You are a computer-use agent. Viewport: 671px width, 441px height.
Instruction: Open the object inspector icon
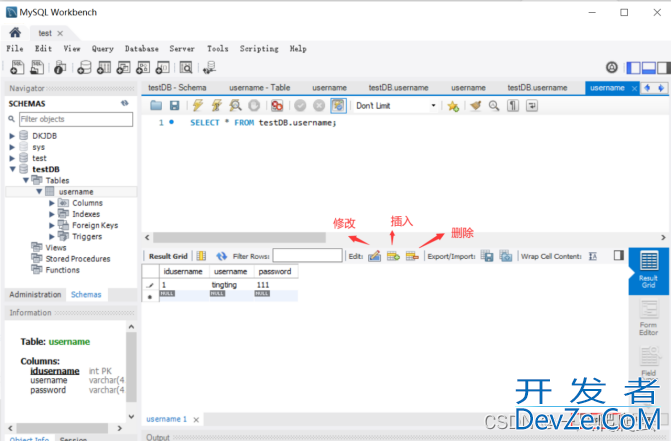click(x=60, y=68)
